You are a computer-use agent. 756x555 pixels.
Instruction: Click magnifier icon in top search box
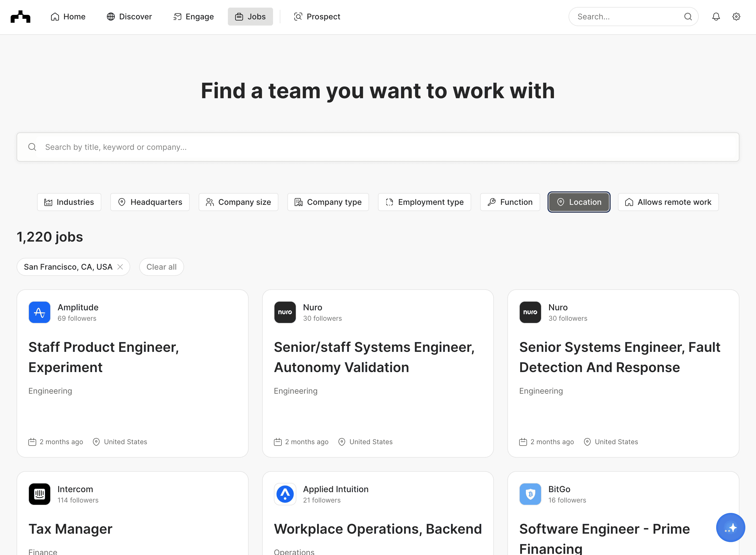click(688, 17)
